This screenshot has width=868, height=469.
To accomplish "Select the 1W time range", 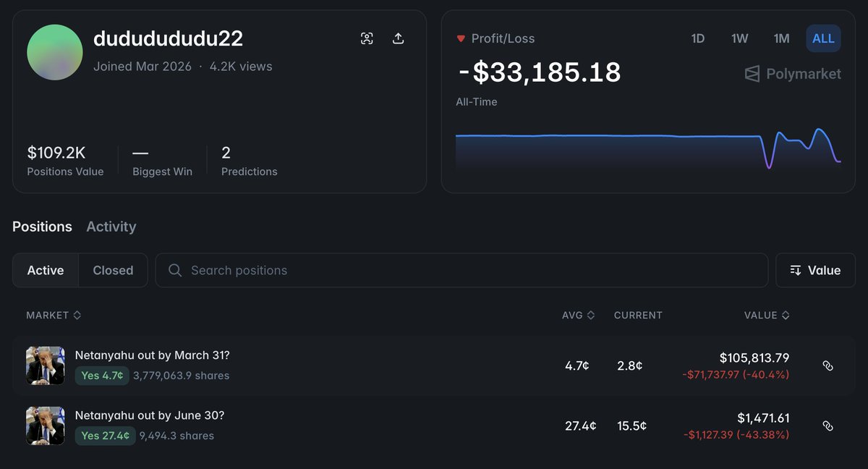I will coord(739,38).
